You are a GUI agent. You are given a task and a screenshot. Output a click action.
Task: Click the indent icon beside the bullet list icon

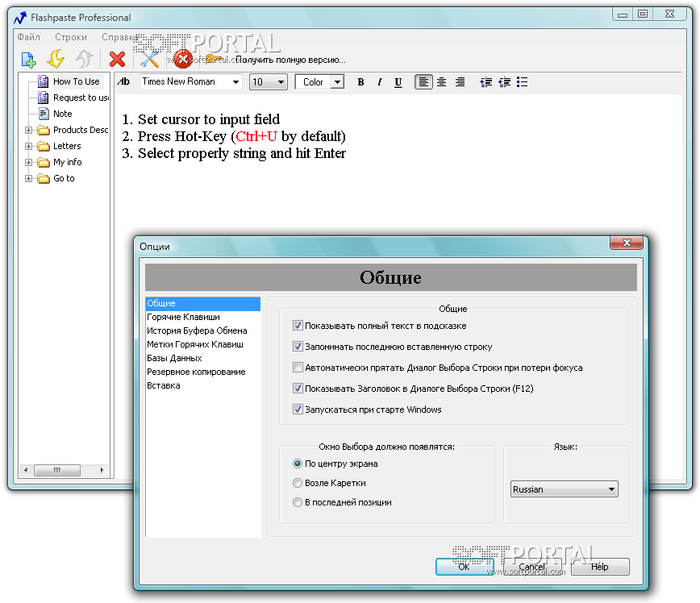(505, 82)
